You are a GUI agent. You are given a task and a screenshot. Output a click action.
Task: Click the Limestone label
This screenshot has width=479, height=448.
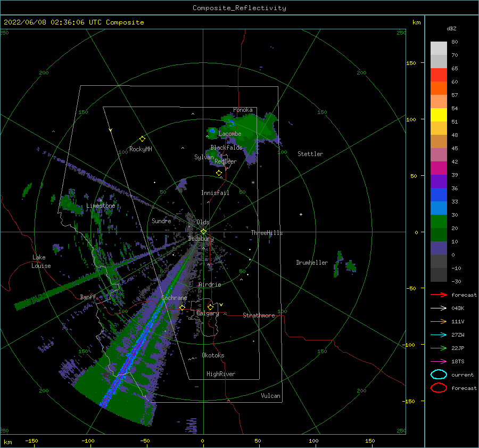(101, 206)
